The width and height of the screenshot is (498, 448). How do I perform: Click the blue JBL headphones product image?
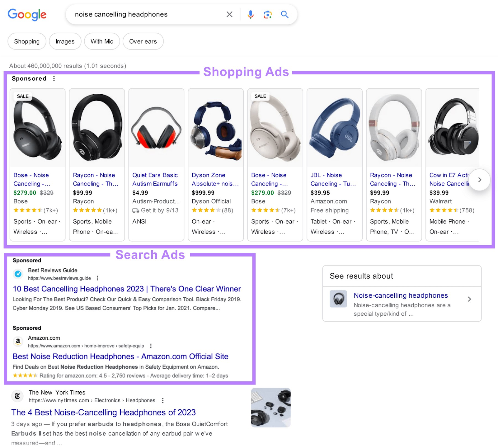[x=335, y=128]
